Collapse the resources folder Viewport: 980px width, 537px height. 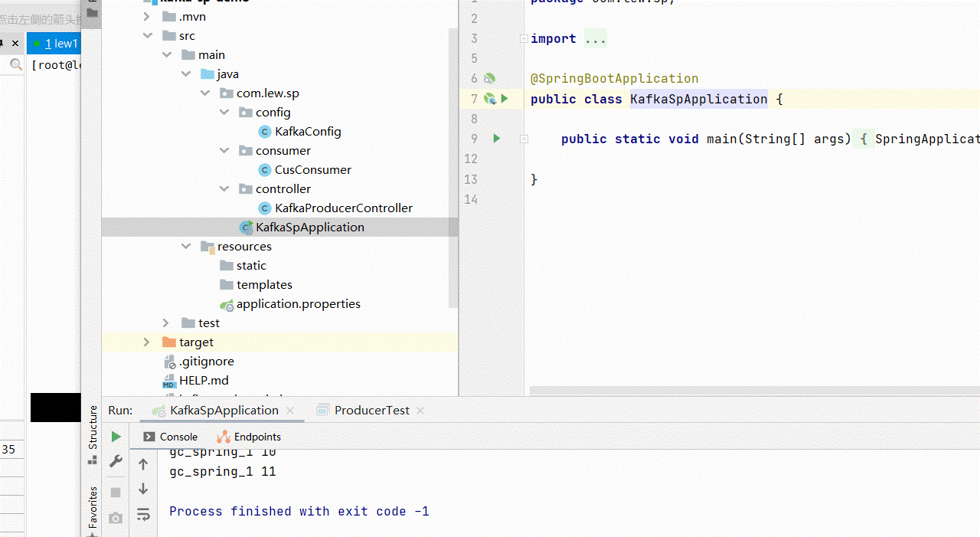[x=186, y=247]
